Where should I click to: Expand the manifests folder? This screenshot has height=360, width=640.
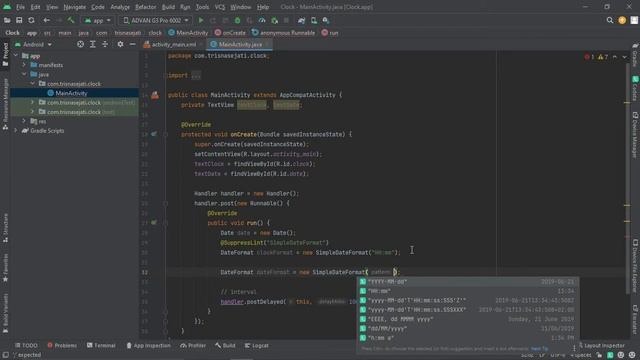[24, 65]
